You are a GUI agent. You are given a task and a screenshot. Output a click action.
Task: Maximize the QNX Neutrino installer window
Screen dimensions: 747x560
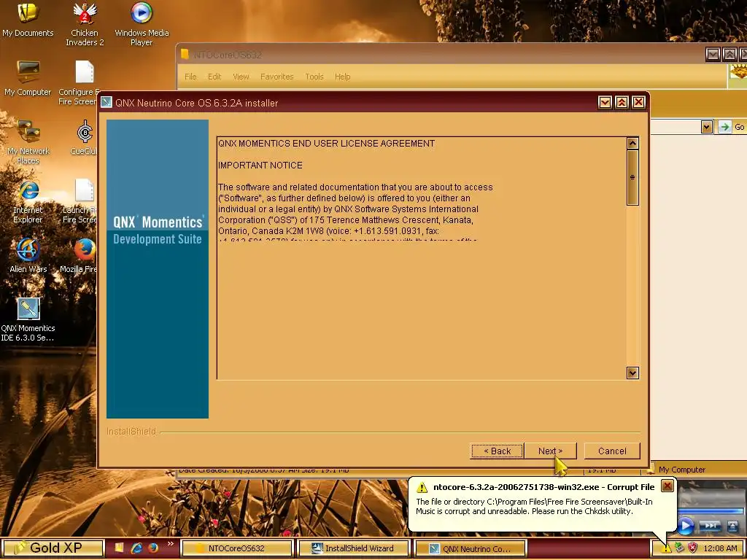(622, 102)
